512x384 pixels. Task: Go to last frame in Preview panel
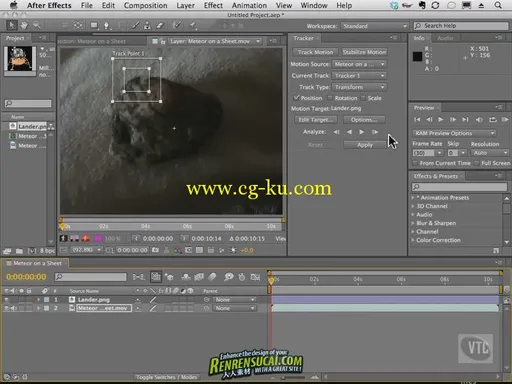[x=465, y=119]
